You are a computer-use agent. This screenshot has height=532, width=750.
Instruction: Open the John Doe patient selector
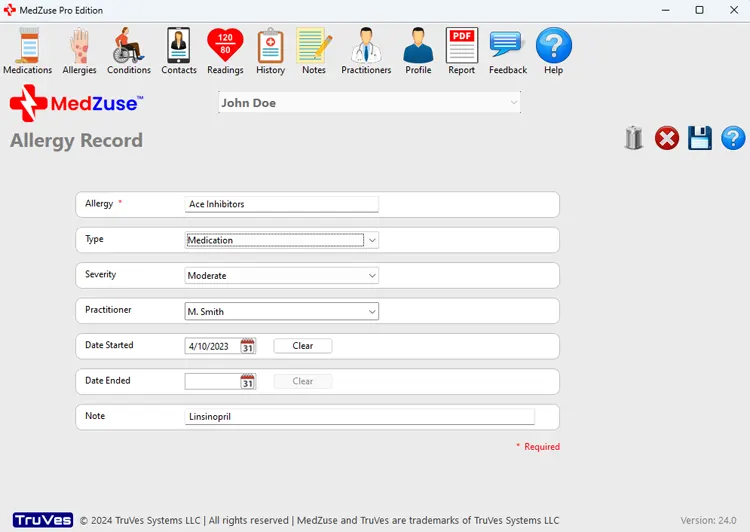point(369,103)
